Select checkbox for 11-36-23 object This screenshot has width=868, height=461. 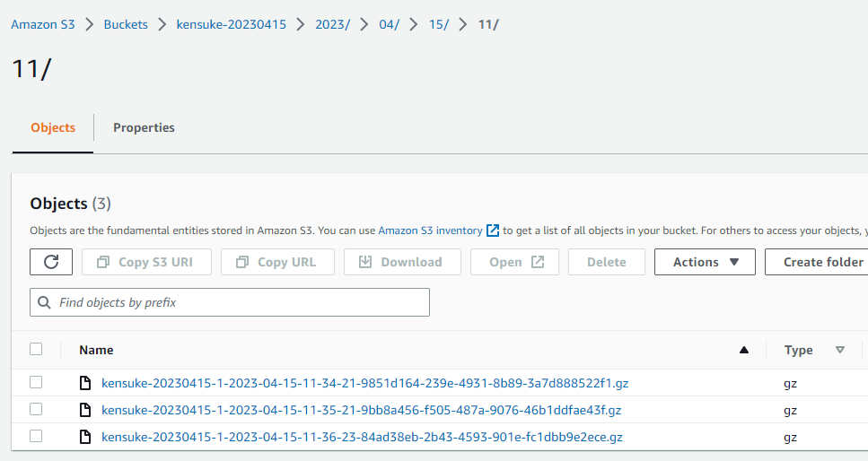point(36,437)
